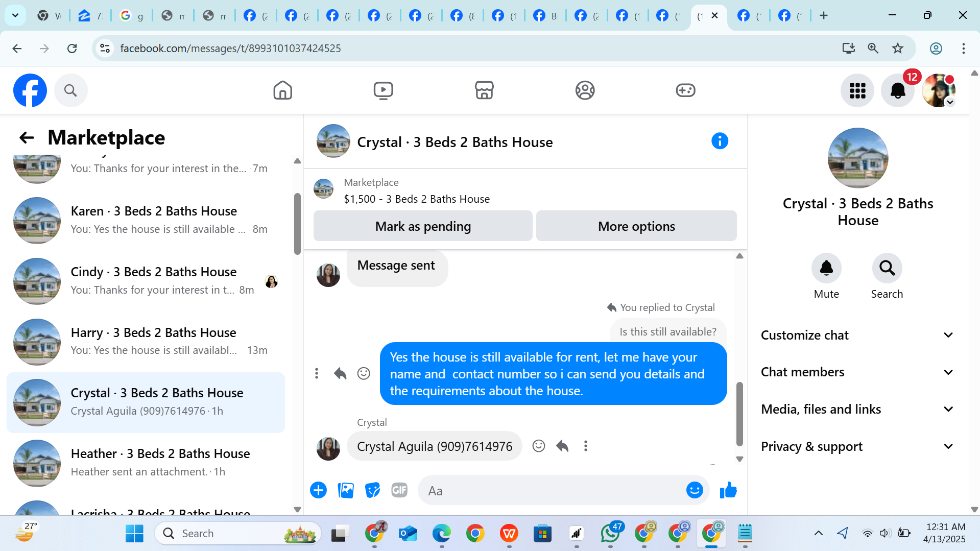This screenshot has height=551, width=980.
Task: Click the taskbar Search box
Action: [238, 533]
